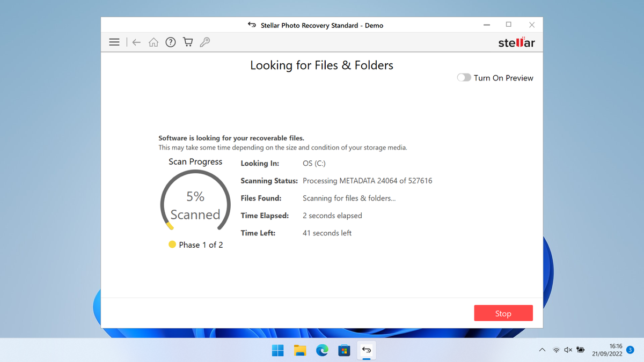Image resolution: width=644 pixels, height=362 pixels.
Task: Launch File Explorer from the taskbar
Action: 299,350
